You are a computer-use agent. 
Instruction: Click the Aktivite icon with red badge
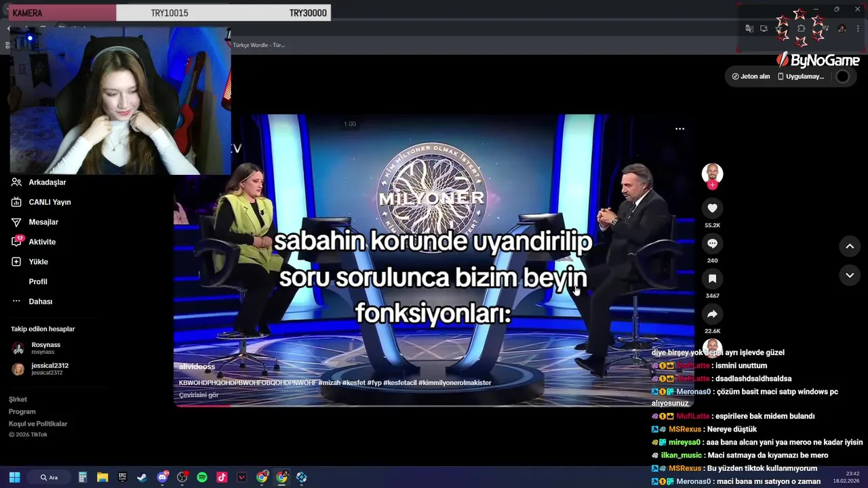tap(17, 241)
